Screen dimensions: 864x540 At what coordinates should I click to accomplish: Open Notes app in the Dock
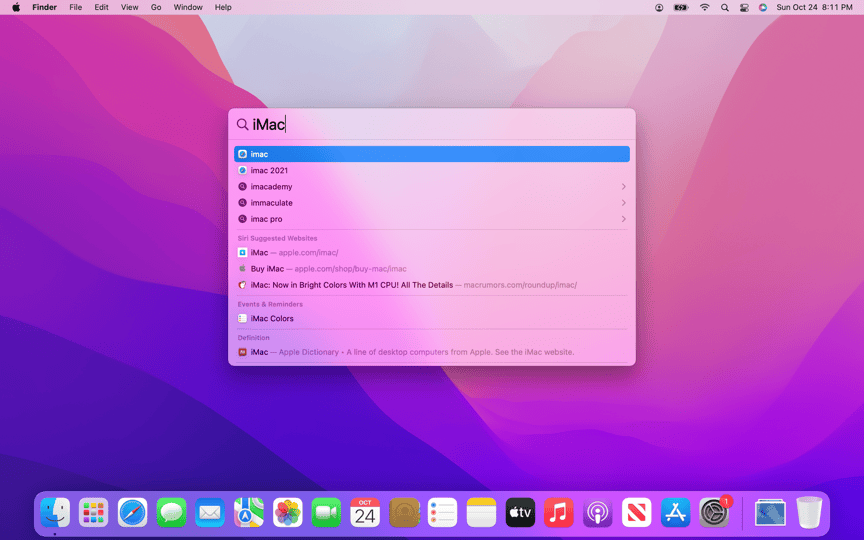481,512
